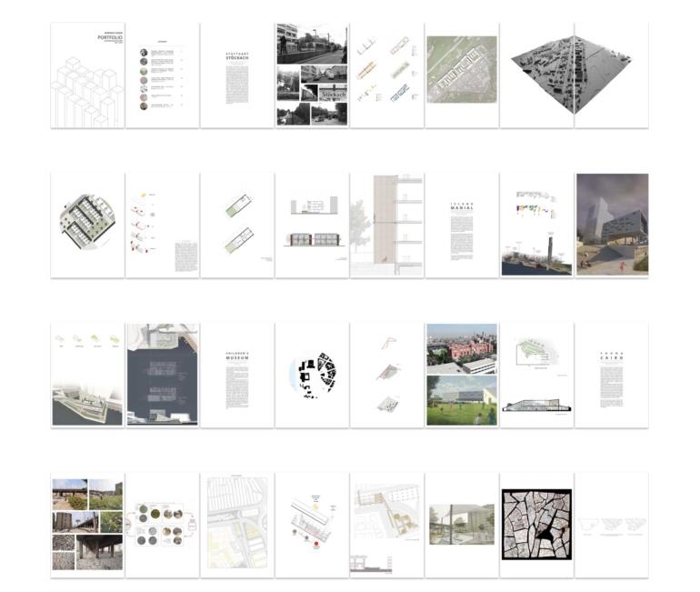Image resolution: width=700 pixels, height=592 pixels.
Task: Select the site photographs collage page
Action: [87, 525]
